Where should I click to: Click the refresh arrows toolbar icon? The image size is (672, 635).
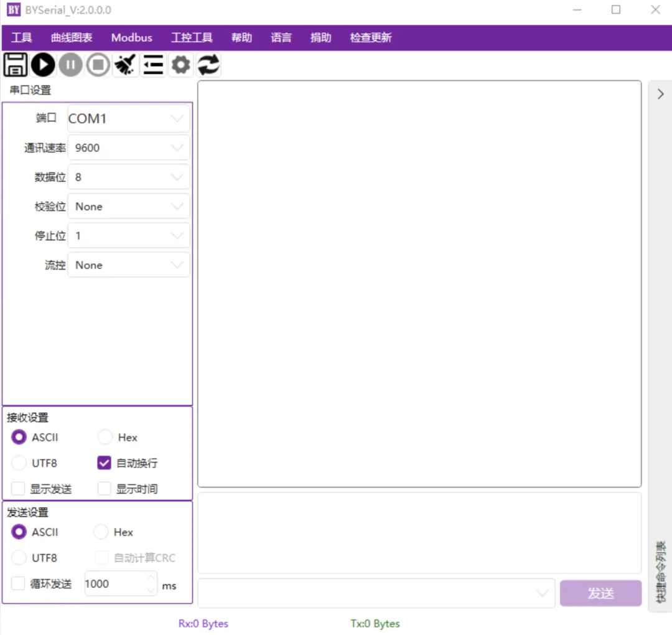[208, 65]
